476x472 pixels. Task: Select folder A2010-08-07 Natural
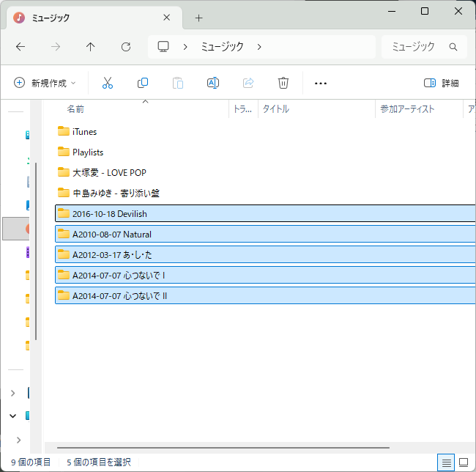pos(265,234)
